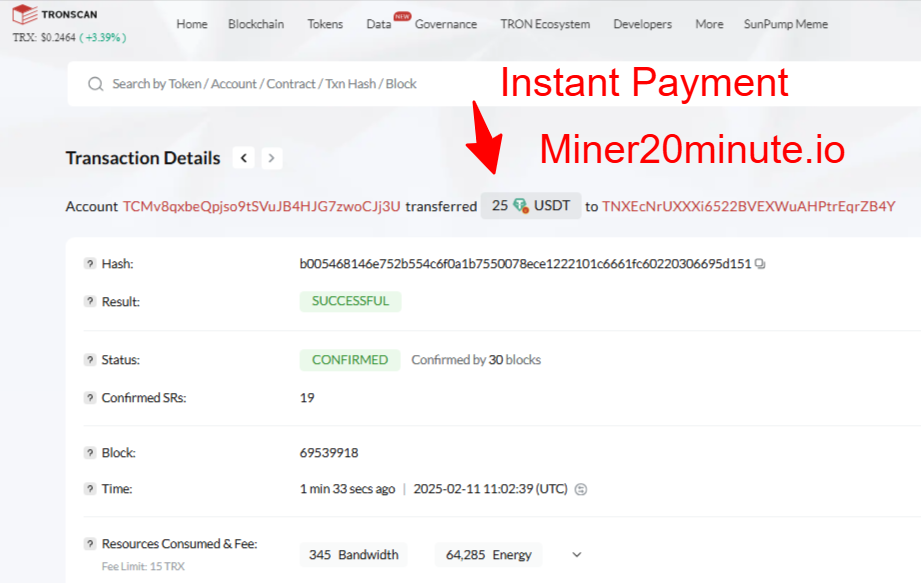Click the search magnifier icon
Screen dimensions: 921x583
(96, 84)
